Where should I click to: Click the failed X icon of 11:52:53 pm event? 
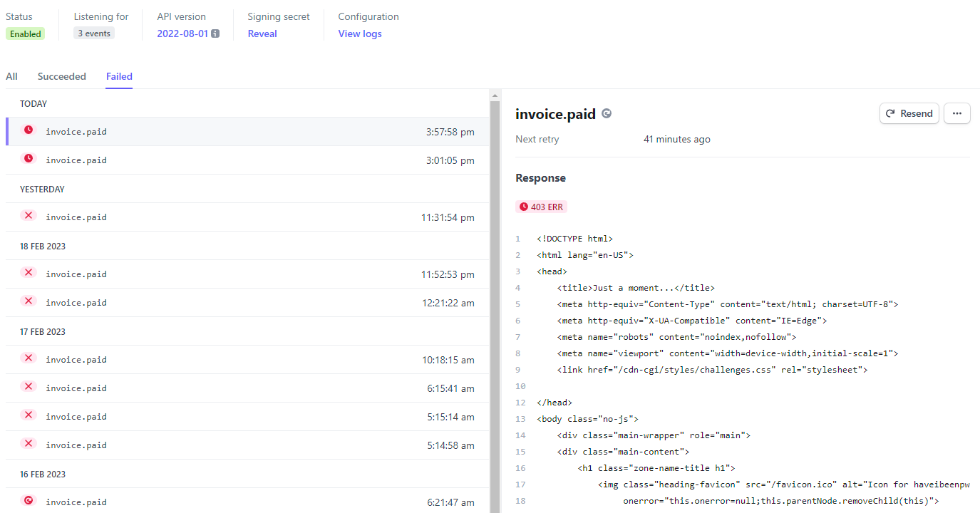(x=29, y=272)
